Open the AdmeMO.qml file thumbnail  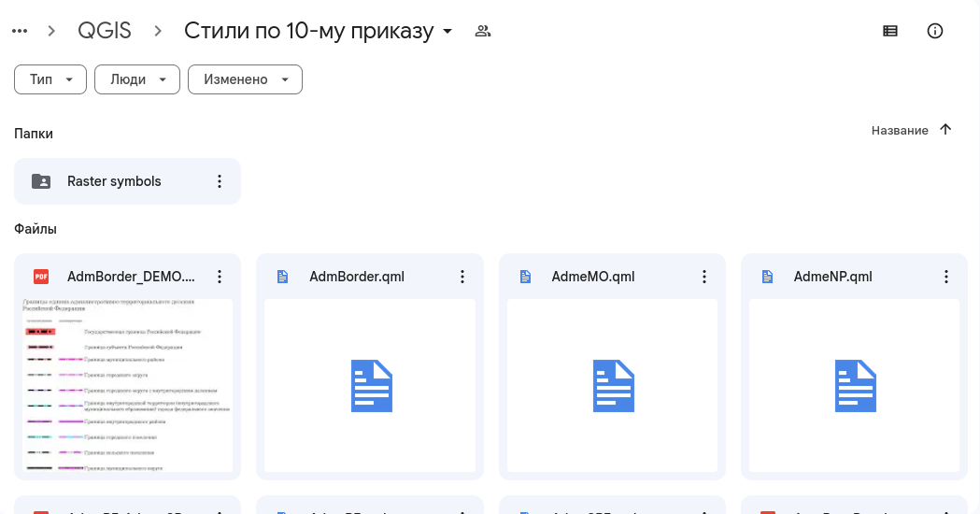tap(612, 385)
